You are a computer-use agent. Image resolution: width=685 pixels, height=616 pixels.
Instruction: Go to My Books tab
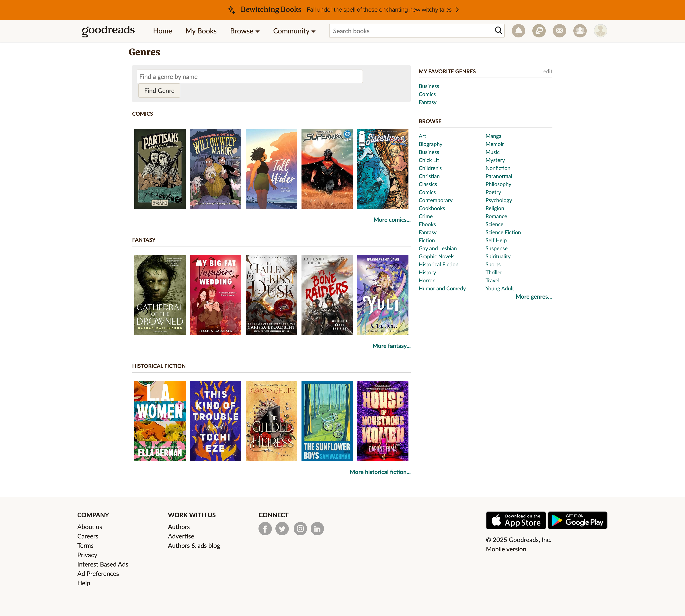pos(201,31)
